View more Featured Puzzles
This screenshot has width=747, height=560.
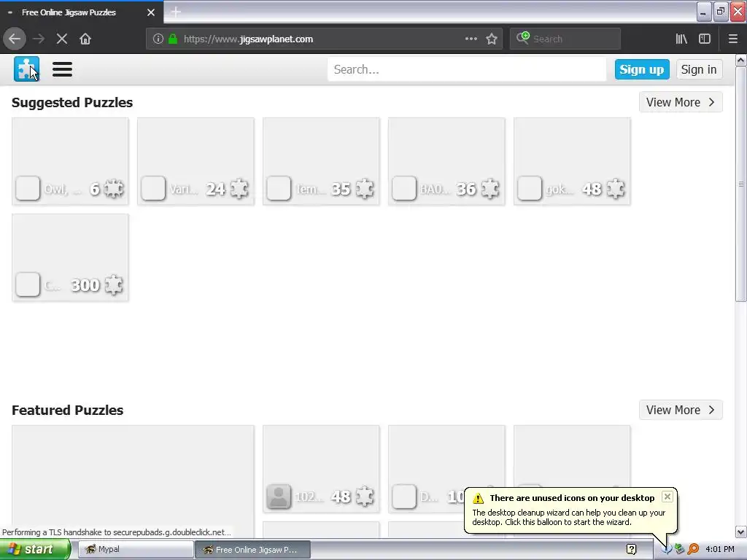(x=681, y=410)
